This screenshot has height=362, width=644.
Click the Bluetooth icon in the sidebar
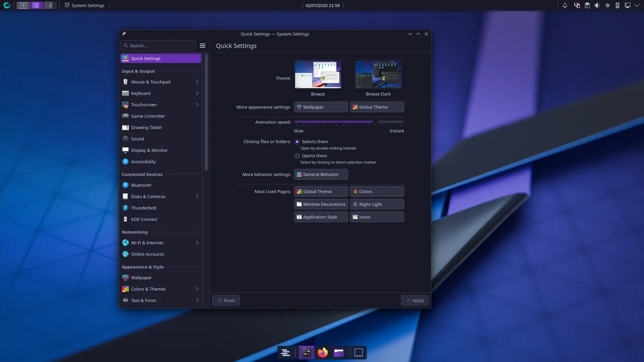point(125,185)
